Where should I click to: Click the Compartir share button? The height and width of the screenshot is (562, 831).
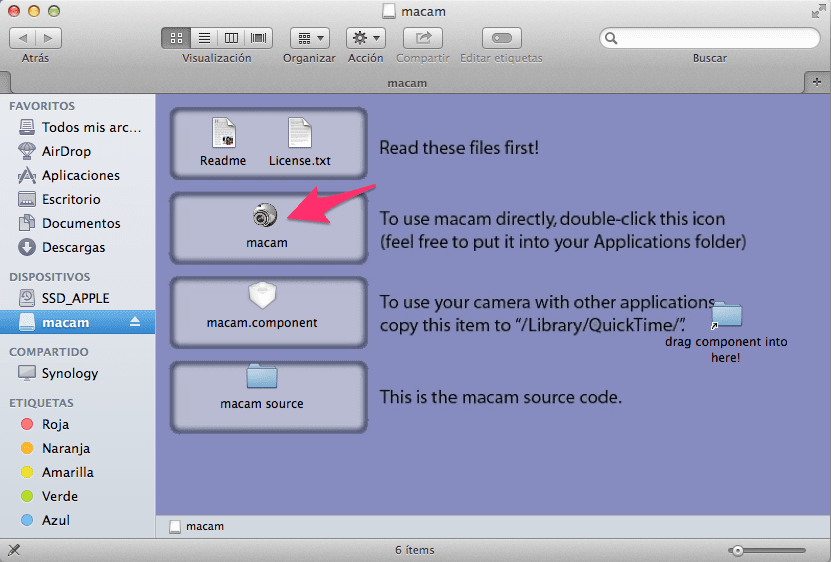pyautogui.click(x=422, y=38)
